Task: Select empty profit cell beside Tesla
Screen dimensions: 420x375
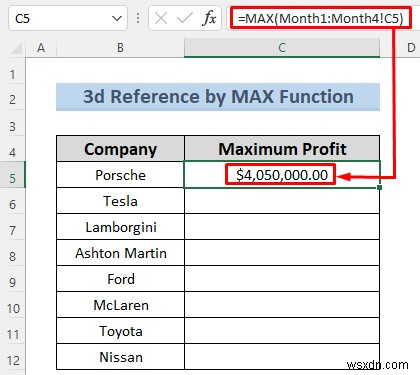Action: tap(282, 201)
